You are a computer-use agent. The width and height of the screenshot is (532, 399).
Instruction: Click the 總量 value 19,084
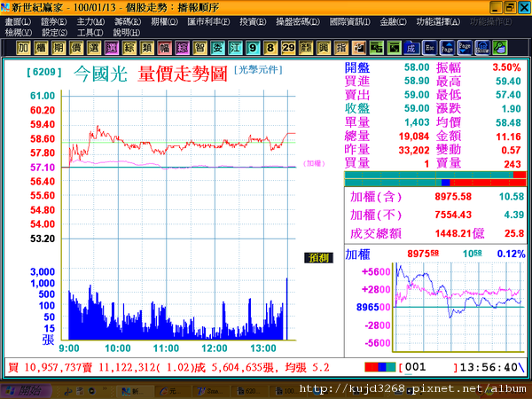click(414, 137)
